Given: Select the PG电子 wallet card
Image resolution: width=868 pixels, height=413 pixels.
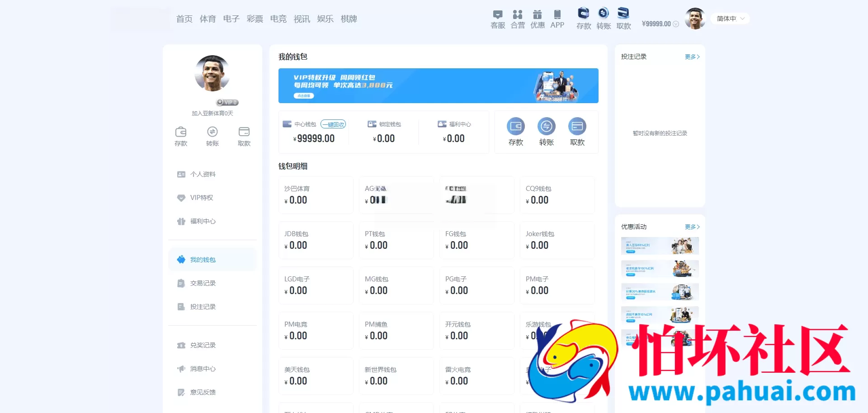Looking at the screenshot, I should tap(477, 285).
